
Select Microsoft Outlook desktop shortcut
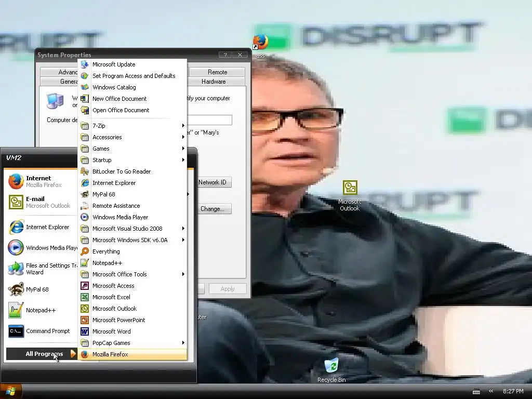[350, 196]
